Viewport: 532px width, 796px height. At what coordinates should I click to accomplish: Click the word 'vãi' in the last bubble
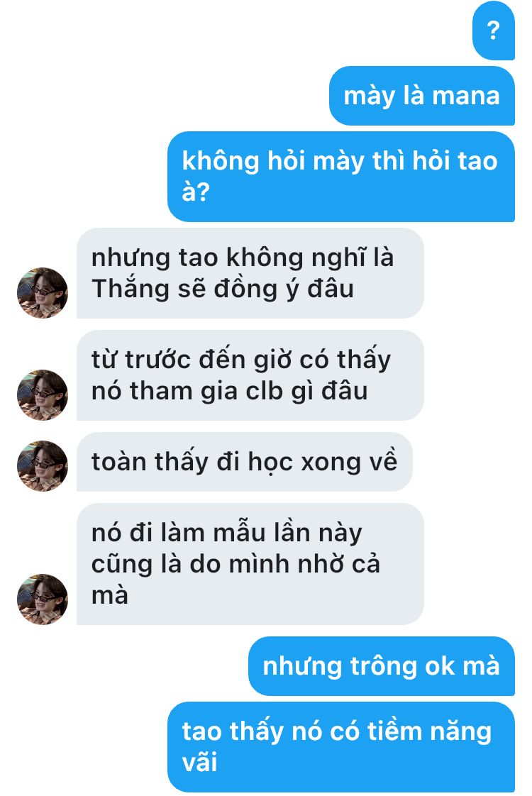[x=199, y=763]
